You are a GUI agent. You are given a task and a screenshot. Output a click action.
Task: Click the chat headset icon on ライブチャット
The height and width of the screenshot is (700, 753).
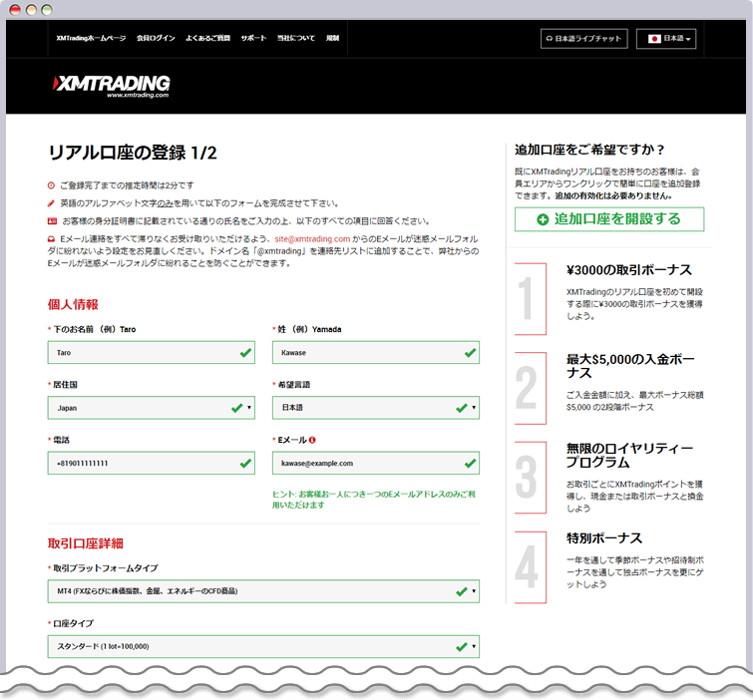[550, 39]
